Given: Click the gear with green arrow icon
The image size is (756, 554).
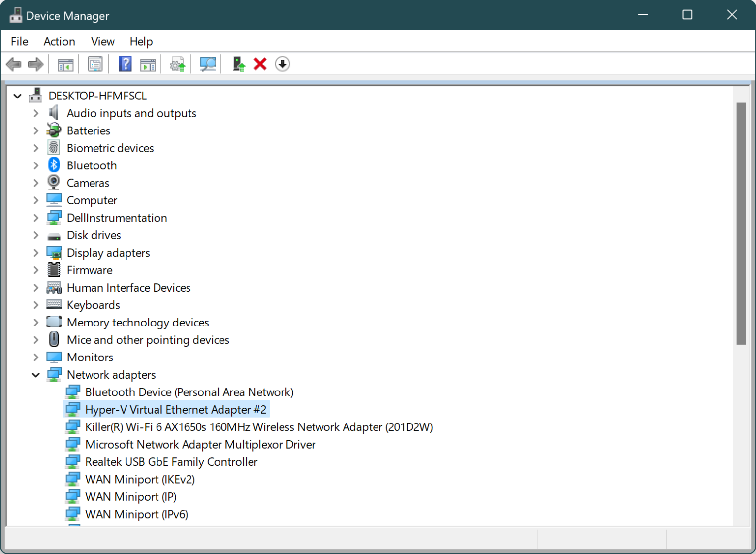Looking at the screenshot, I should point(178,64).
